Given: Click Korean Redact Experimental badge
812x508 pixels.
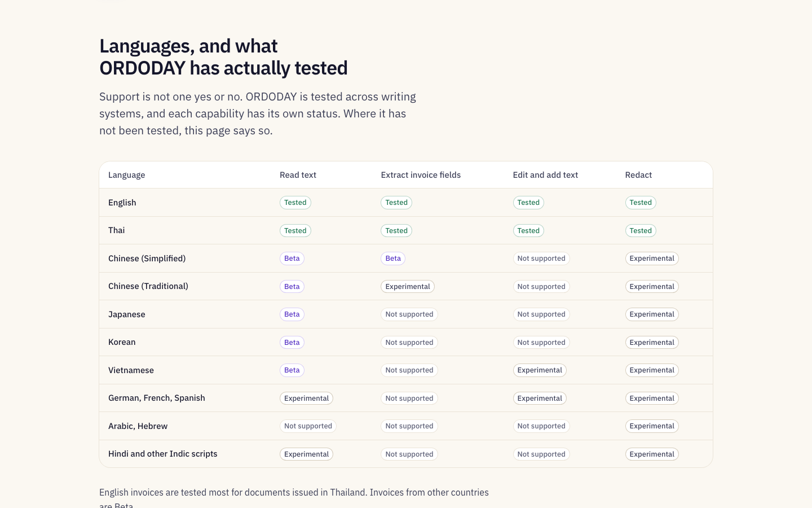Looking at the screenshot, I should pos(652,342).
